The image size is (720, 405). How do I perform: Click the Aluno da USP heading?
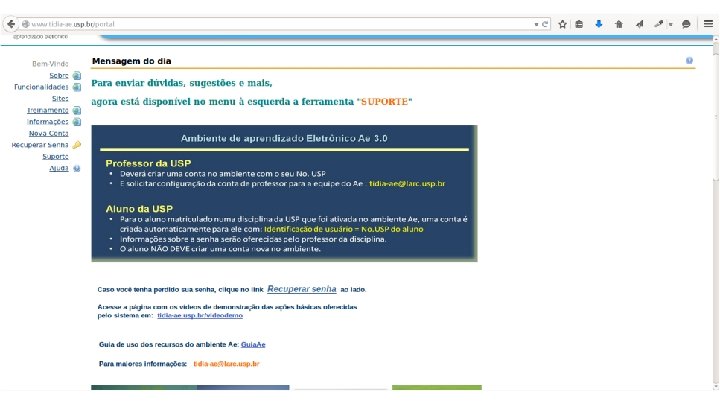pyautogui.click(x=139, y=209)
